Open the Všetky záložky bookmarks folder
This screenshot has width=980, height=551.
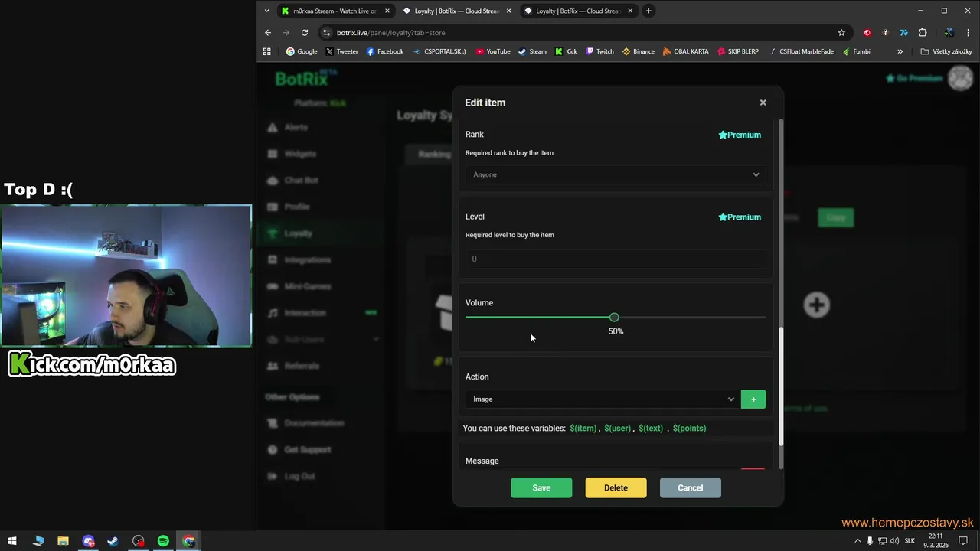[x=946, y=51]
